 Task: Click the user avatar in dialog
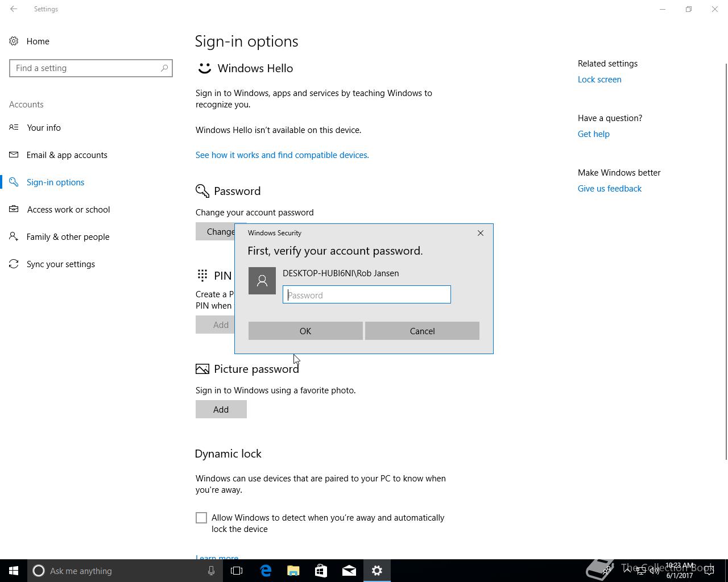262,281
